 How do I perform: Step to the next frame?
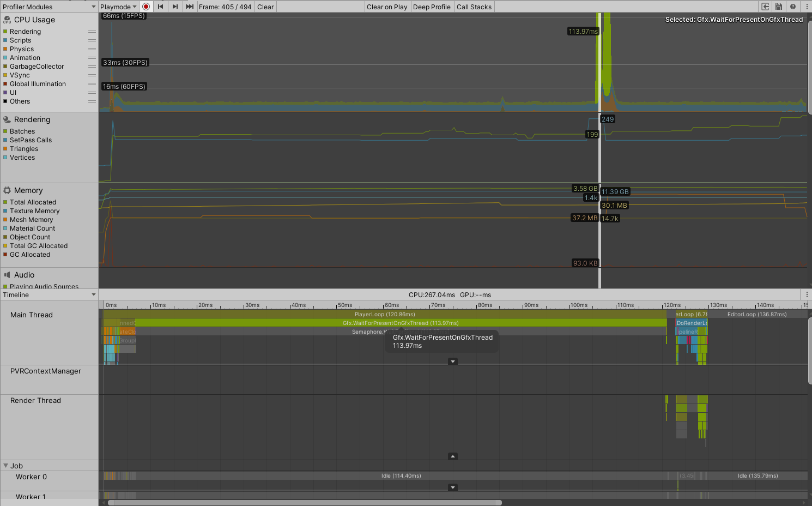(x=175, y=7)
